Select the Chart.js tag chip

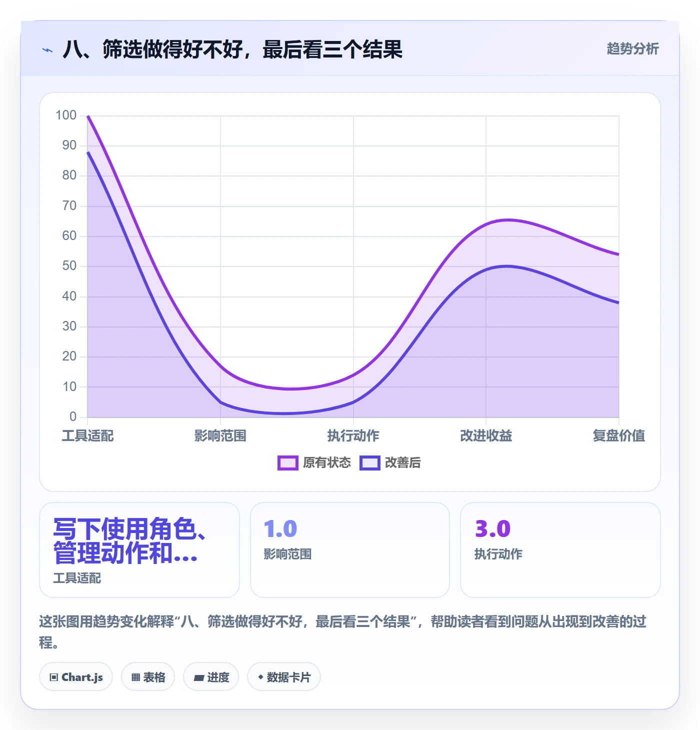click(76, 677)
